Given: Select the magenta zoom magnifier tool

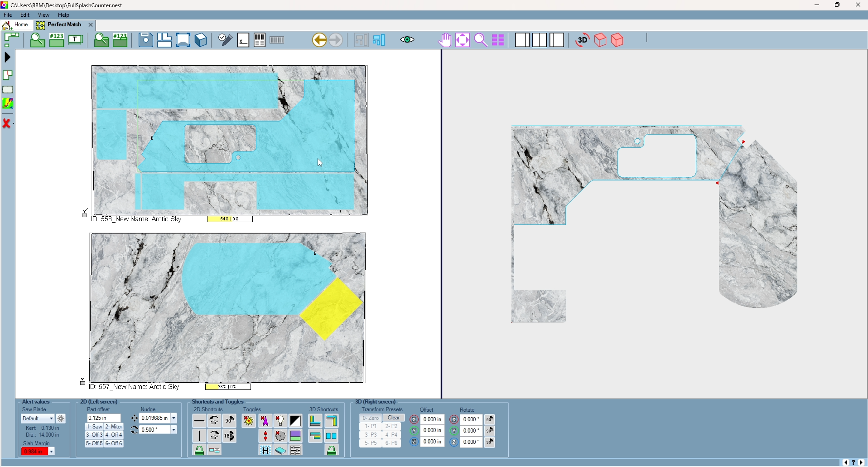Looking at the screenshot, I should [481, 40].
